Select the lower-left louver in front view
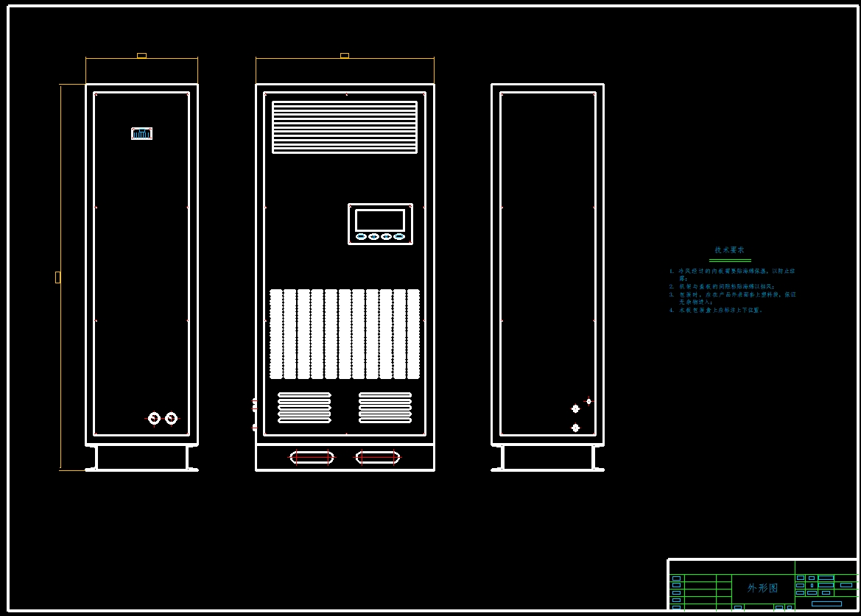Viewport: 861px width, 616px height. 304,408
